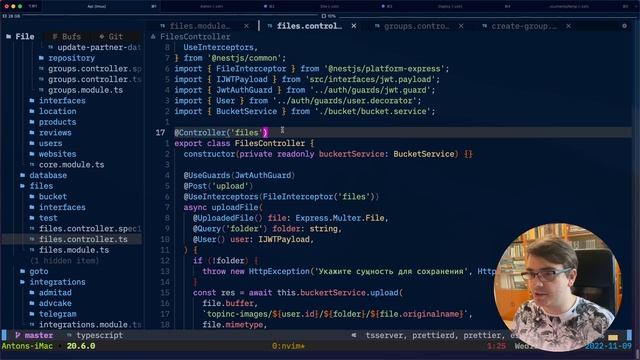Click the "async uploadFile(" line
Screen dimensions: 640x360
coord(223,207)
